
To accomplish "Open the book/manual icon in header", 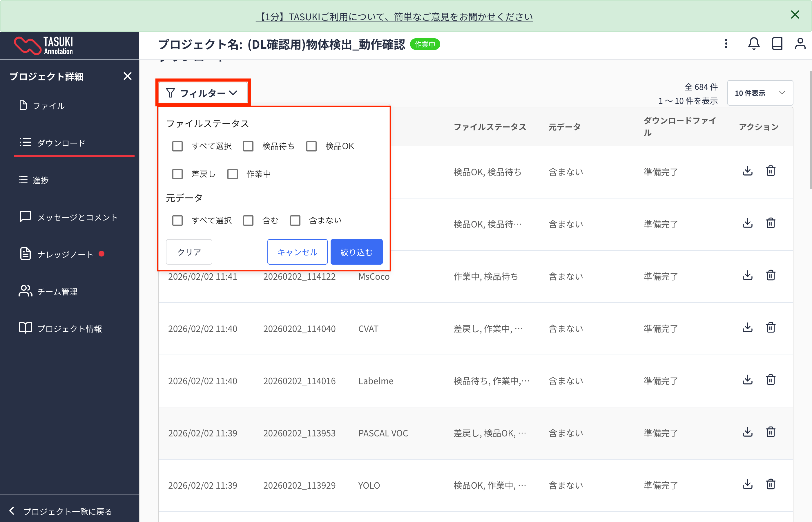I will [777, 44].
